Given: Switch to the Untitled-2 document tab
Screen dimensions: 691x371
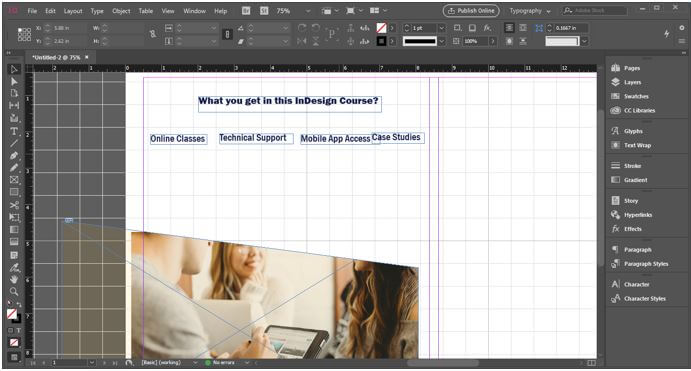Looking at the screenshot, I should [56, 57].
